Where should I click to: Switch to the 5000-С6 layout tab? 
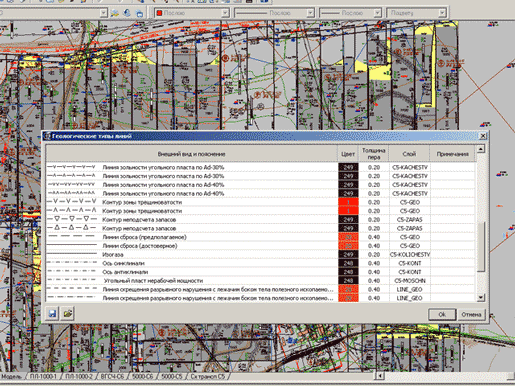[143, 376]
